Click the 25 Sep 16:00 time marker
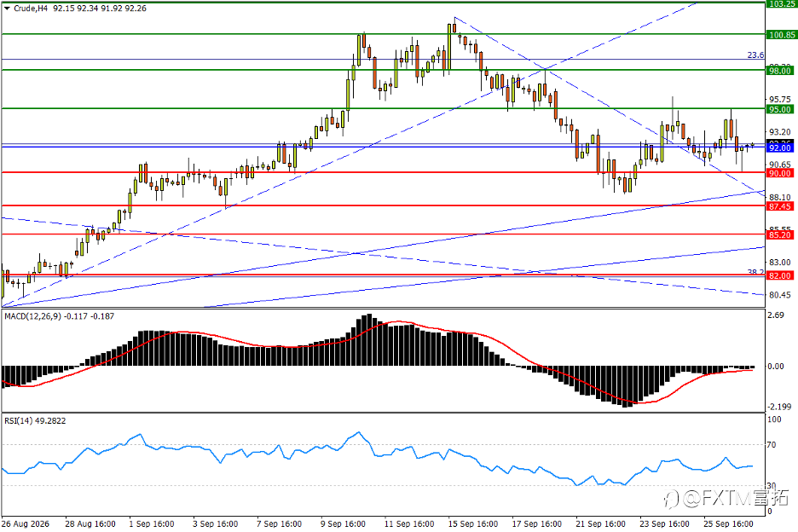Screen dimensions: 798x532 [728, 523]
